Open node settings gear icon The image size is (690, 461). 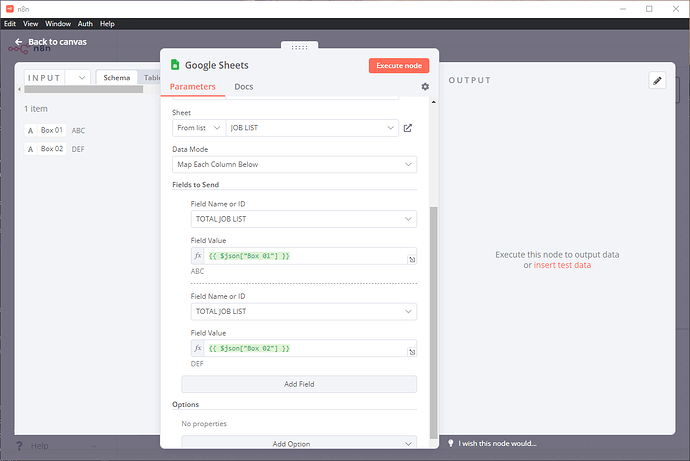[425, 87]
